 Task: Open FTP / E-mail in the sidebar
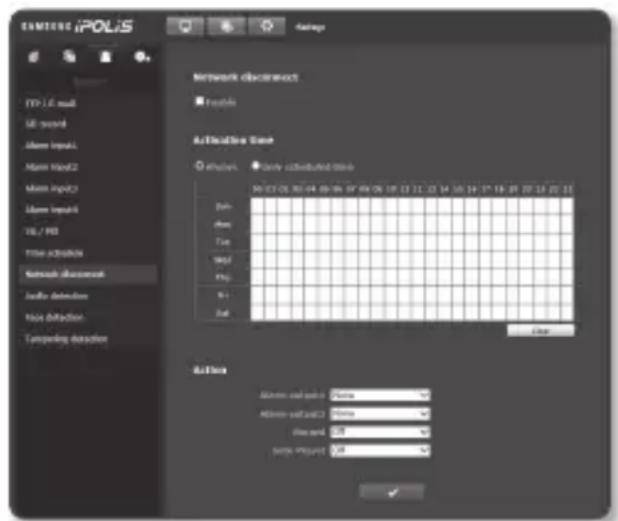click(x=50, y=103)
